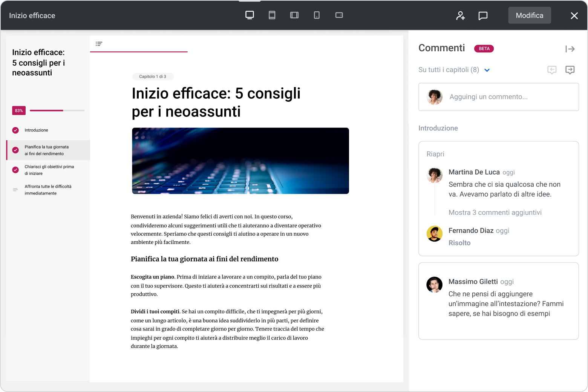Image resolution: width=588 pixels, height=392 pixels.
Task: Open the collaborators invite icon
Action: [460, 15]
